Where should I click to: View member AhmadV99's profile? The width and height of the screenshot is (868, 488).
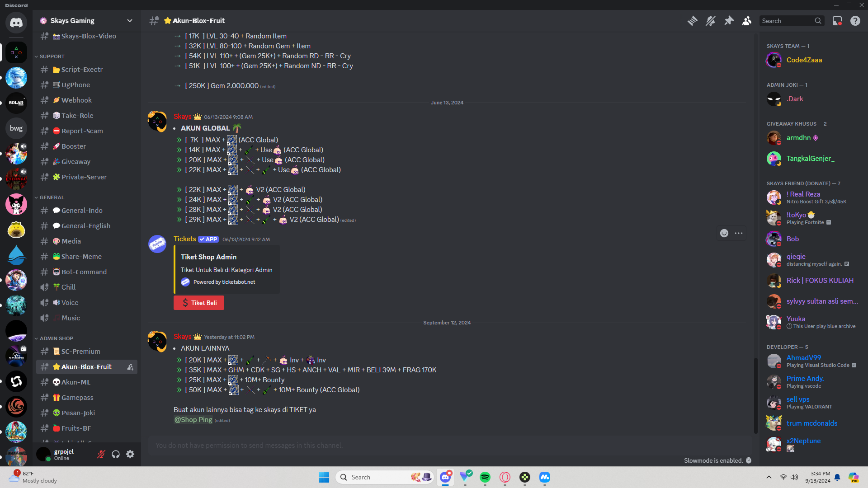coord(813,361)
